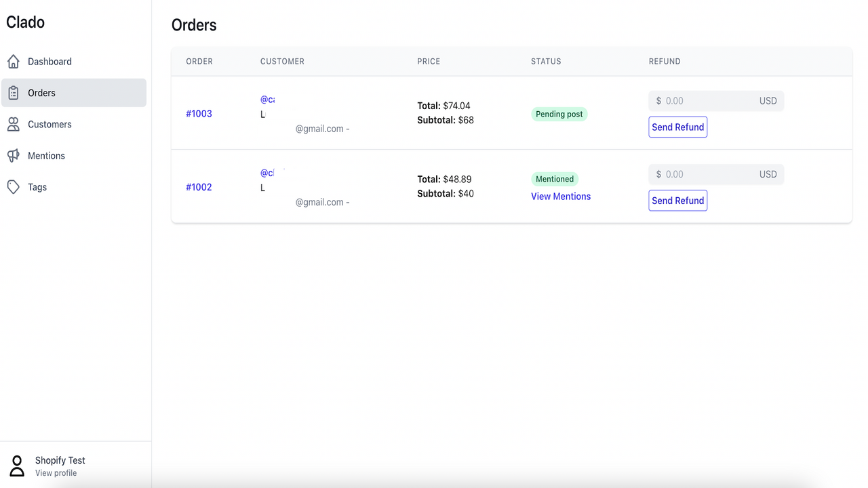Open order #1002 link
This screenshot has height=488, width=868.
tap(199, 187)
